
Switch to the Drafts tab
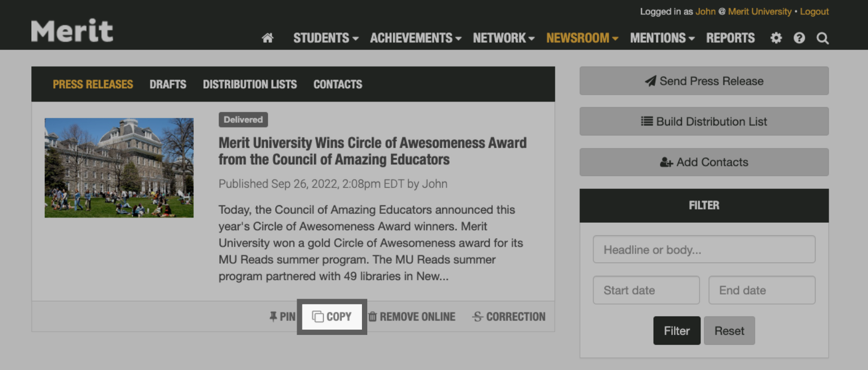click(x=168, y=85)
